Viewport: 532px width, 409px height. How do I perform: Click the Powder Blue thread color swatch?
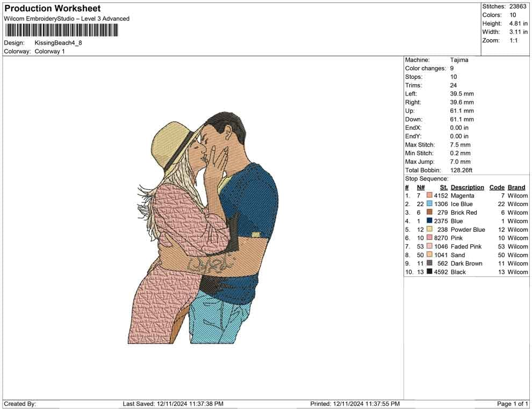pos(429,229)
